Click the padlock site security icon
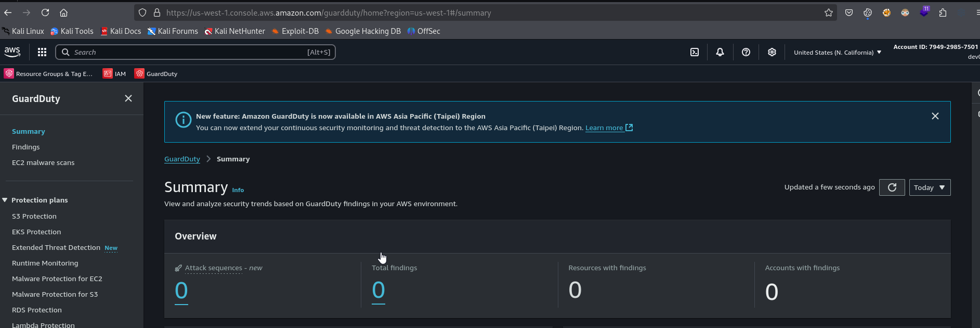980x328 pixels. [x=157, y=12]
